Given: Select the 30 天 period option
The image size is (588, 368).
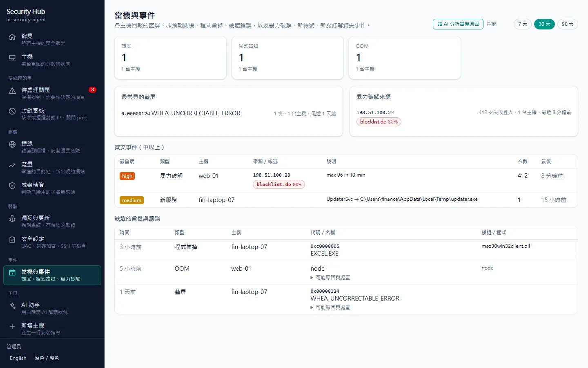Looking at the screenshot, I should coord(544,24).
